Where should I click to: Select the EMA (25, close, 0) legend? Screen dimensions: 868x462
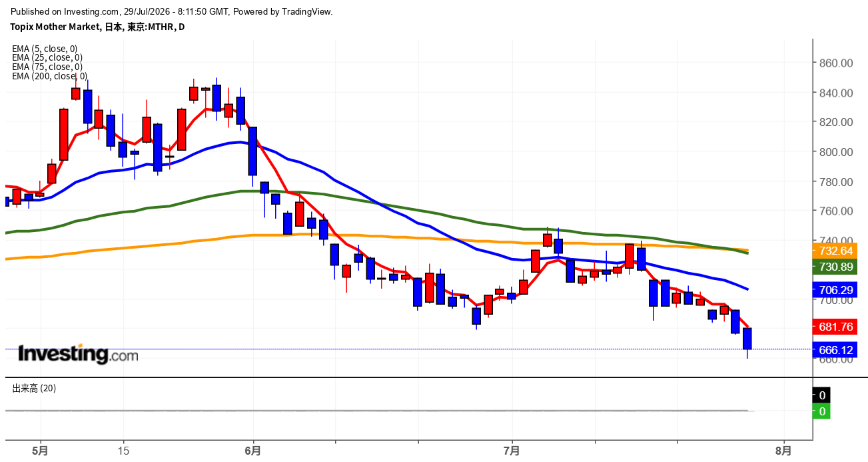[47, 58]
